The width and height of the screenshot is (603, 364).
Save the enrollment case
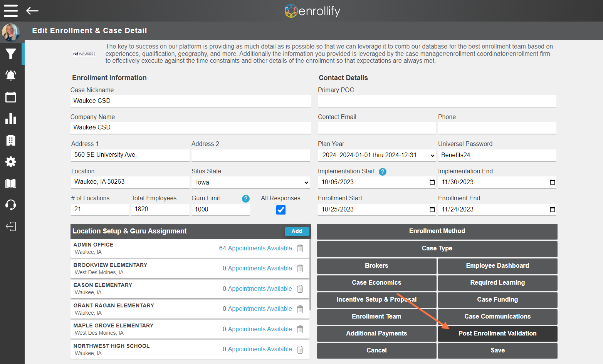(x=498, y=351)
